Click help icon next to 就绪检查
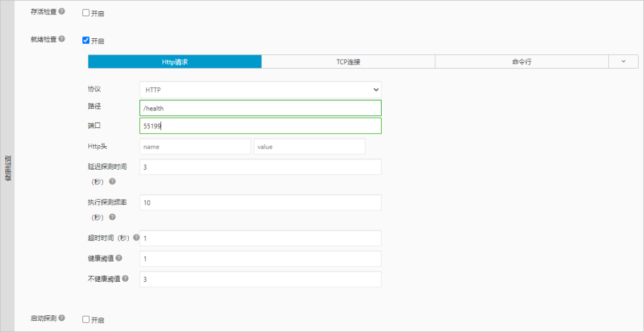 point(62,39)
